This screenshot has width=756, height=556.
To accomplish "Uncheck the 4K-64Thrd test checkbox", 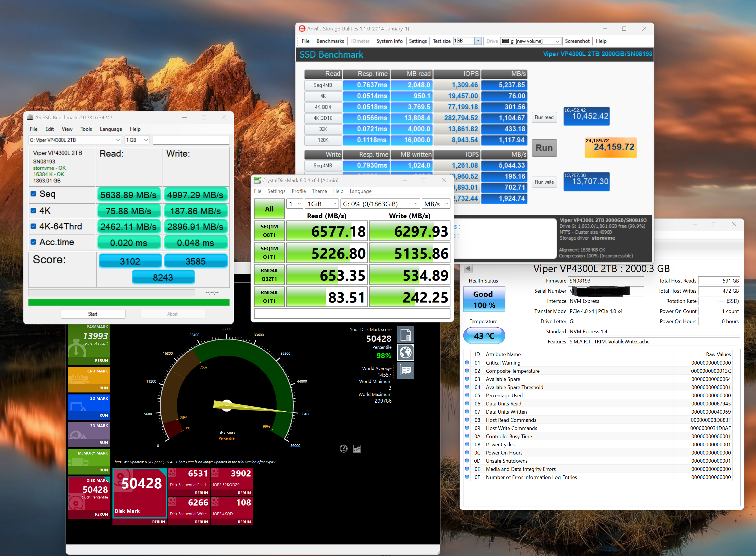I will [x=33, y=226].
